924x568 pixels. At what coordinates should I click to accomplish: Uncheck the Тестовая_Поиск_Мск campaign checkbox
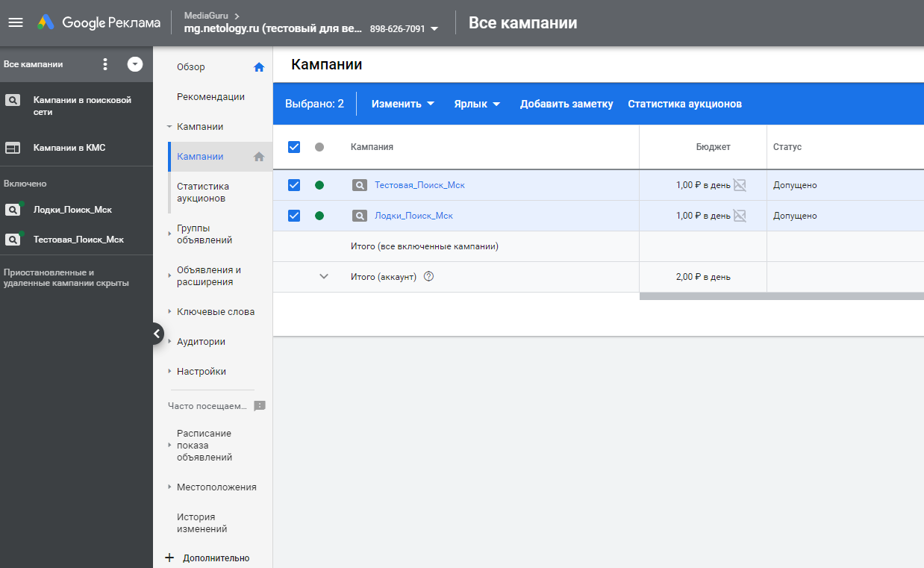pos(294,185)
